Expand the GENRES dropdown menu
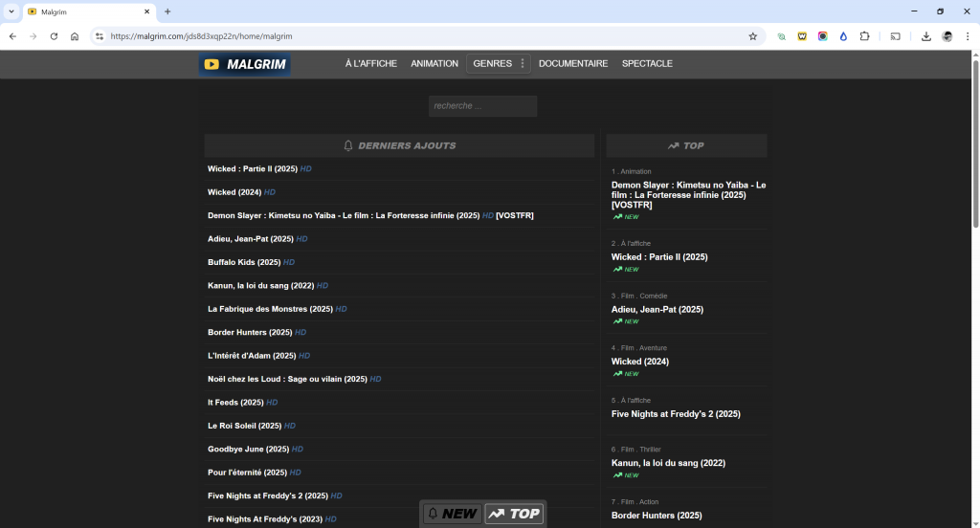This screenshot has height=528, width=980. (498, 64)
